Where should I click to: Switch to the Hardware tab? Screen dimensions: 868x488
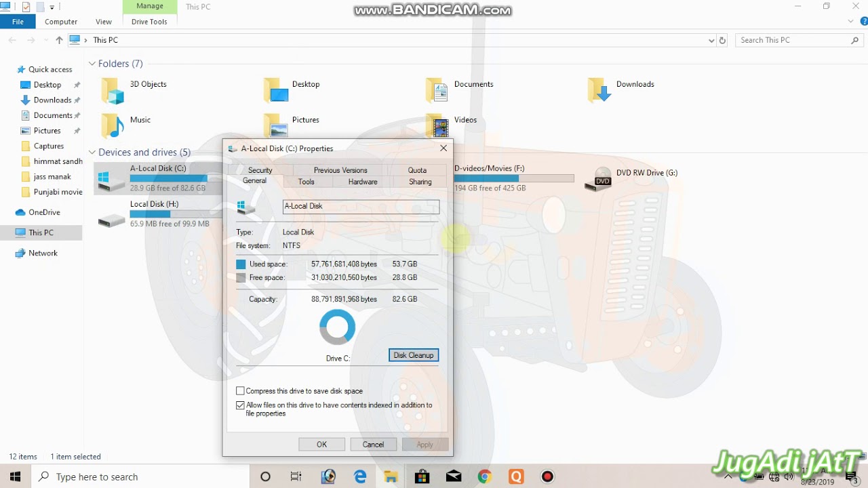pos(363,182)
